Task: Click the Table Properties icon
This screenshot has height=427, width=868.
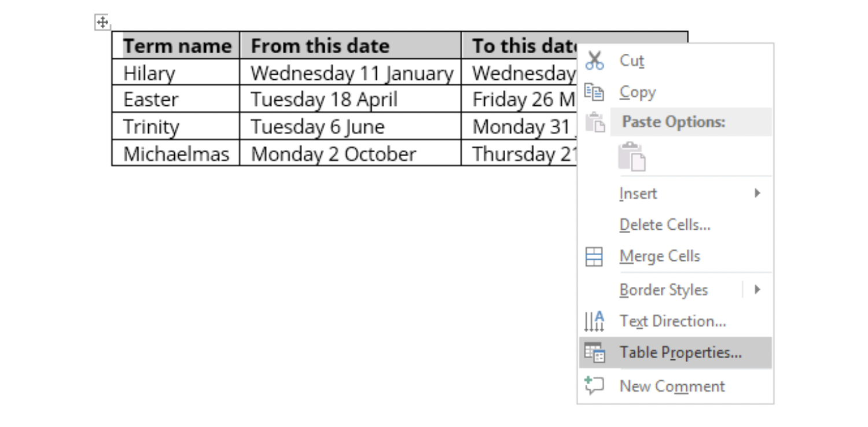Action: point(594,352)
